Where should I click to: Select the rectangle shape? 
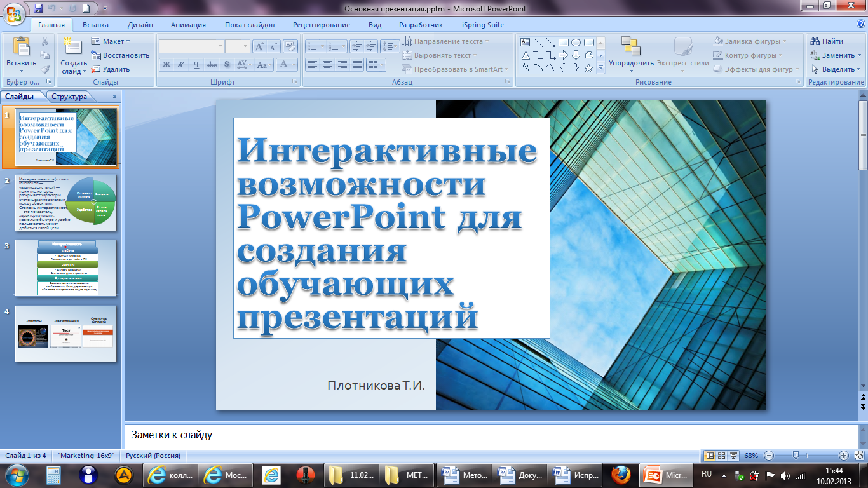click(x=564, y=43)
